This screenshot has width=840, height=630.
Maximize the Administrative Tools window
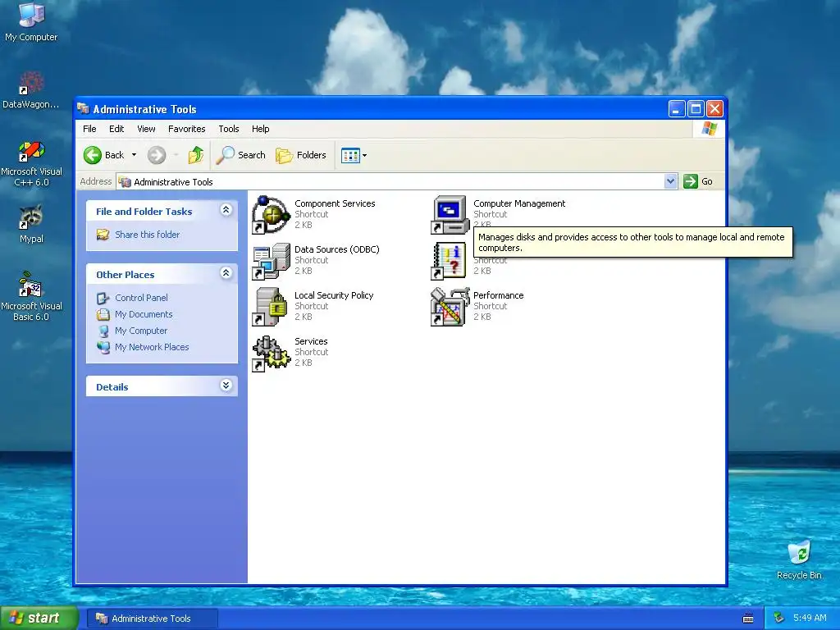pos(696,109)
